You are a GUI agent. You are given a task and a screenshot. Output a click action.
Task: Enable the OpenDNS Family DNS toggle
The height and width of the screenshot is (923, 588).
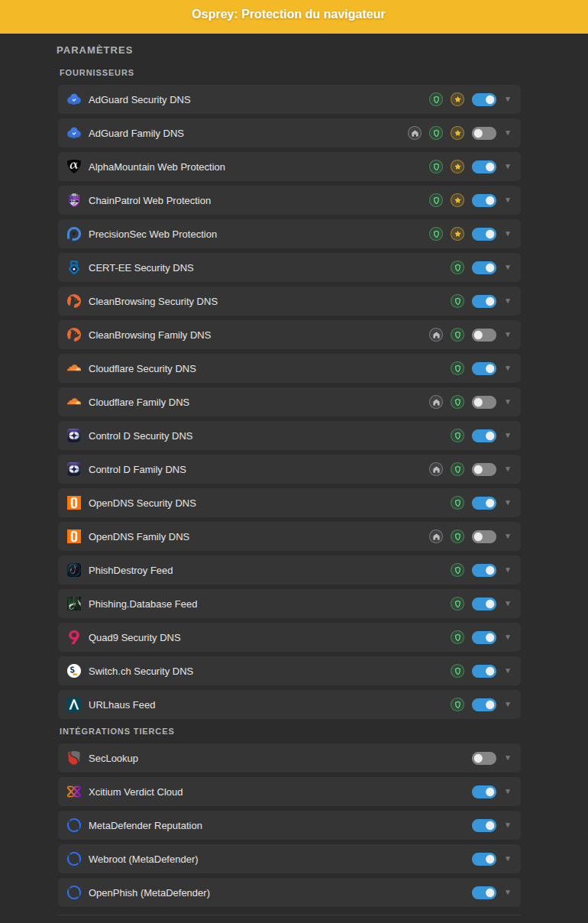point(484,536)
